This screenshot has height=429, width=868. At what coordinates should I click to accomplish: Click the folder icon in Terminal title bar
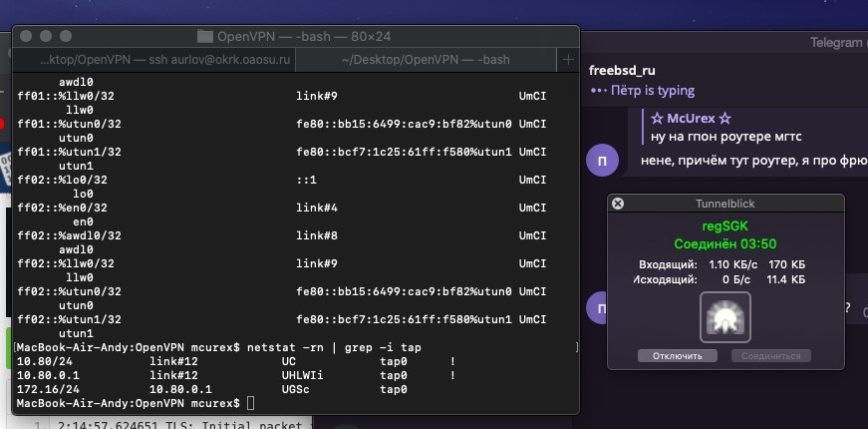click(205, 37)
